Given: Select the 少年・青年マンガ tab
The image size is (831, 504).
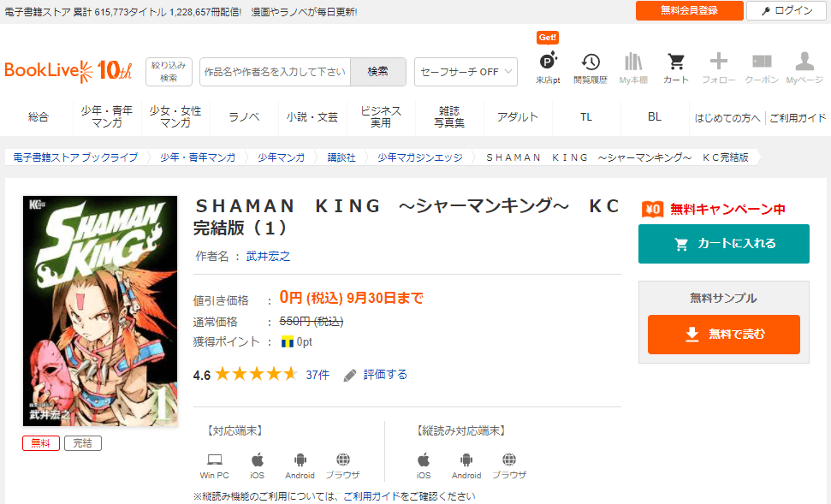Looking at the screenshot, I should (x=107, y=117).
